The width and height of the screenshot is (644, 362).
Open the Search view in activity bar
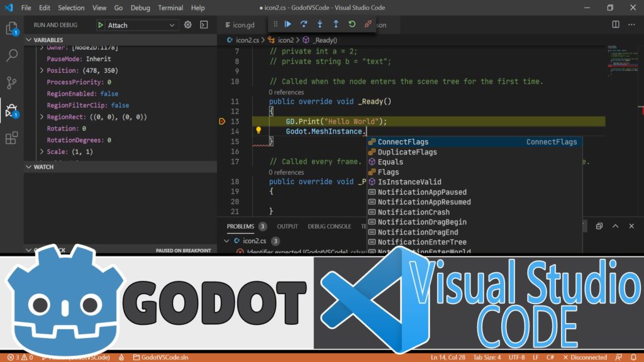pos(12,55)
